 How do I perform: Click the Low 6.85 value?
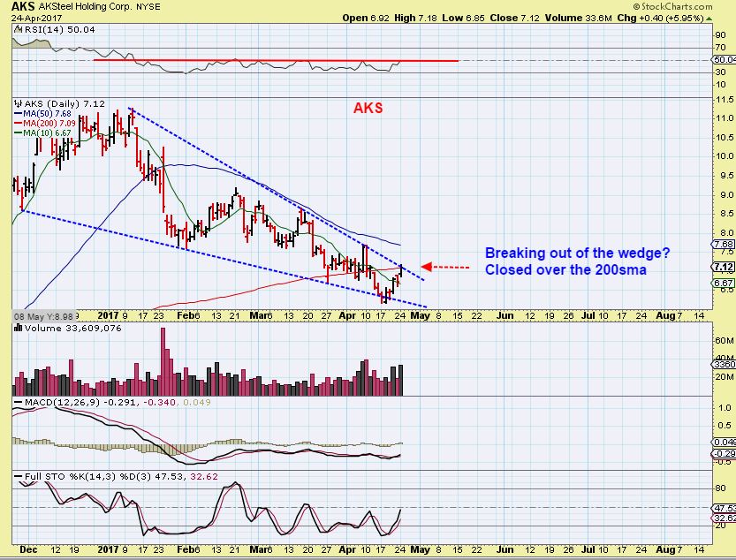click(464, 19)
